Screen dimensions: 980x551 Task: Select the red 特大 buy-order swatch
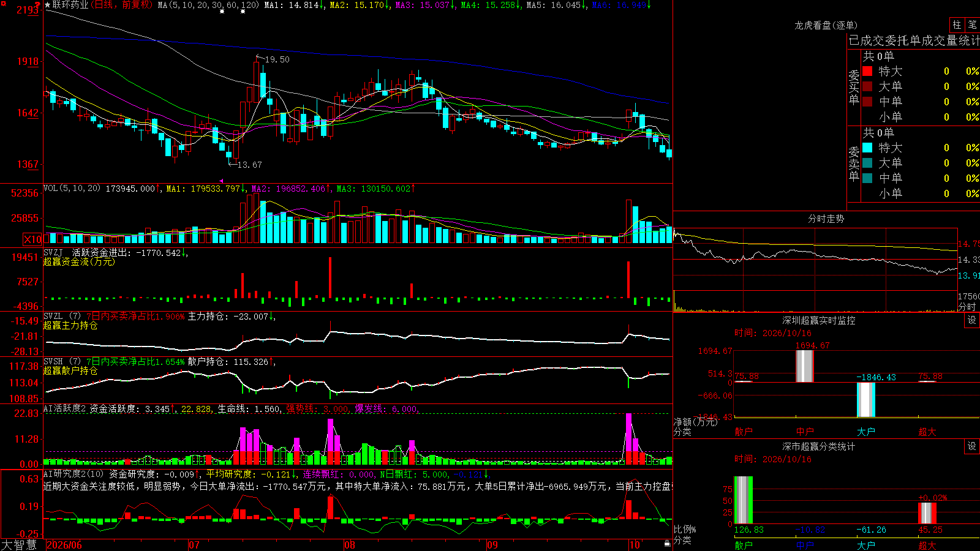(867, 71)
